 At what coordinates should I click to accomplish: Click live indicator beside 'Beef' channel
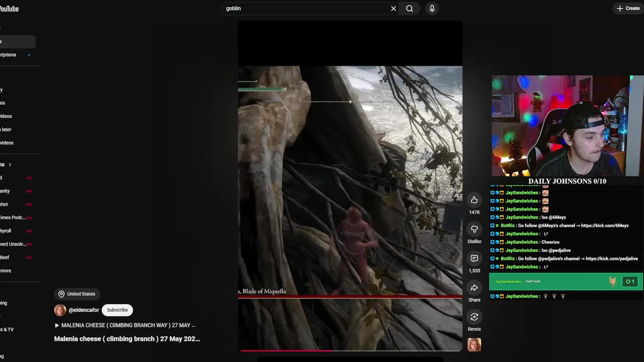click(x=29, y=257)
